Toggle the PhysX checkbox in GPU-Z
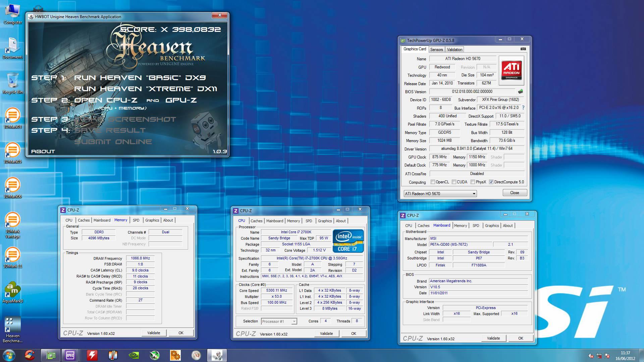 coord(473,182)
